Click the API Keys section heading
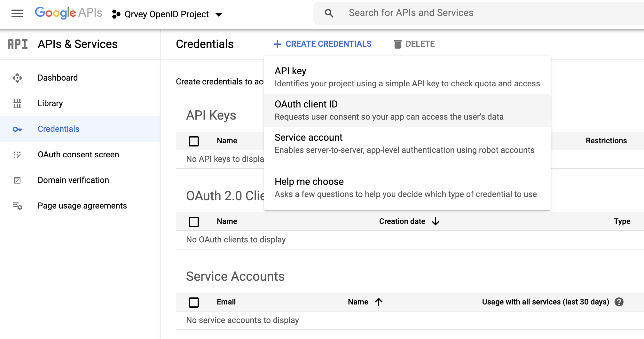The height and width of the screenshot is (339, 644). point(211,115)
